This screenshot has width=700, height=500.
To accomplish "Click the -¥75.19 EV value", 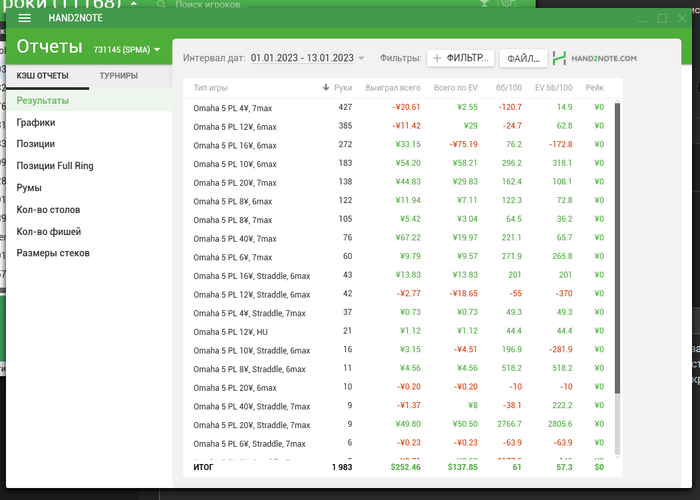I will (463, 144).
